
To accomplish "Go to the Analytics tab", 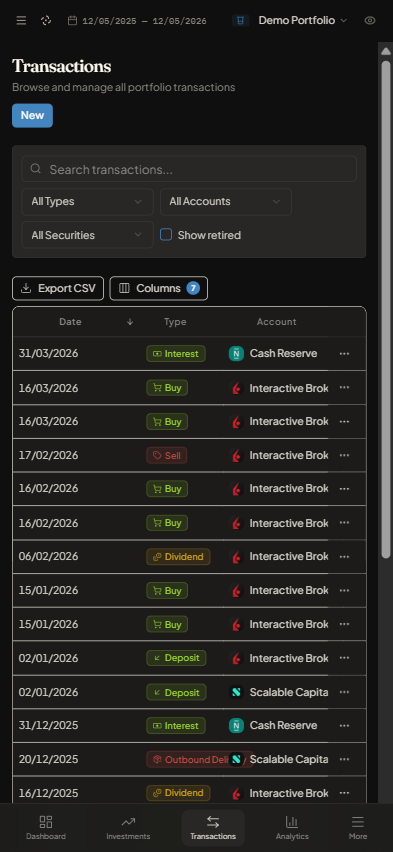I will pos(292,828).
